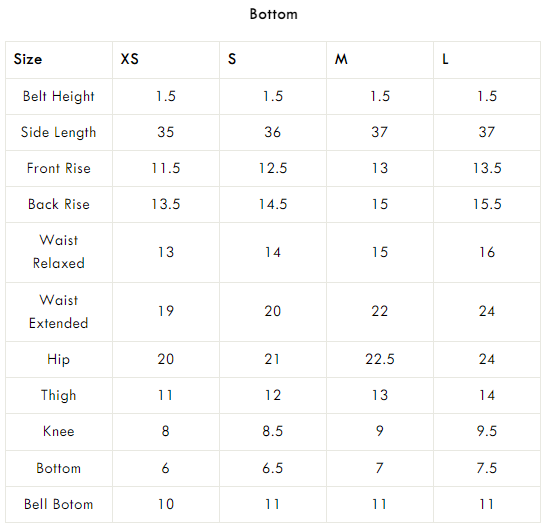
Task: Select Front Rise value 12.5 for S
Action: (x=273, y=168)
